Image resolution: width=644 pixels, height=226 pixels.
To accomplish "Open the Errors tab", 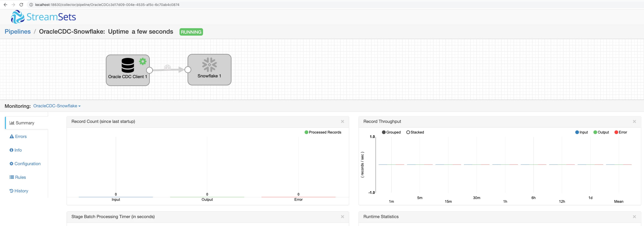I will (x=18, y=136).
